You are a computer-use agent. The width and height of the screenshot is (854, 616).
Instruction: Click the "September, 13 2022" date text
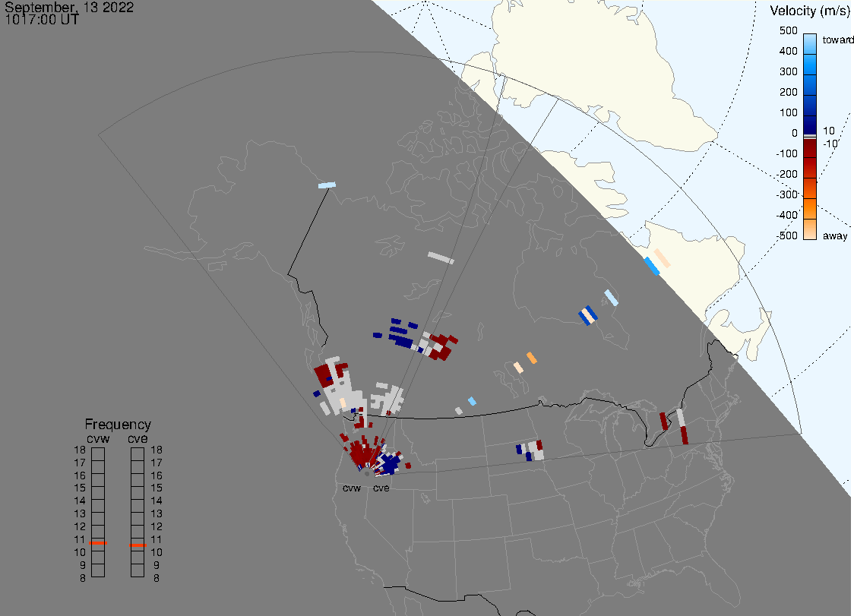click(x=69, y=8)
